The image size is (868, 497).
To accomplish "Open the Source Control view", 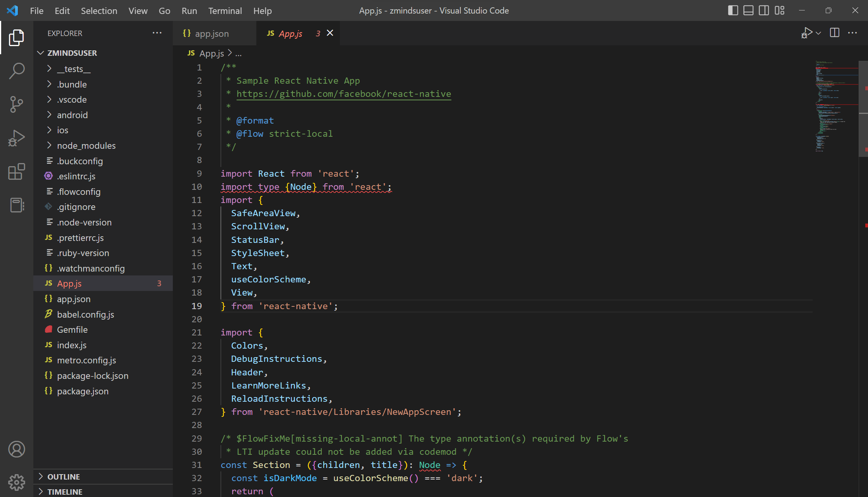I will point(16,104).
